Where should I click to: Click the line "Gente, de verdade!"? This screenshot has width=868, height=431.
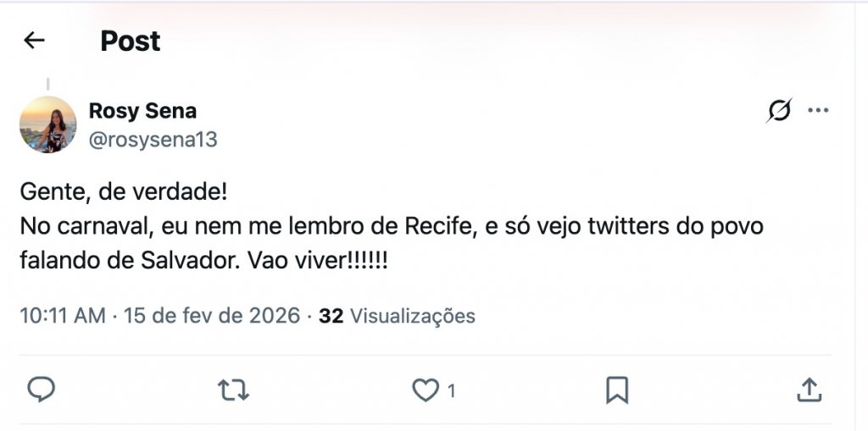click(x=124, y=191)
